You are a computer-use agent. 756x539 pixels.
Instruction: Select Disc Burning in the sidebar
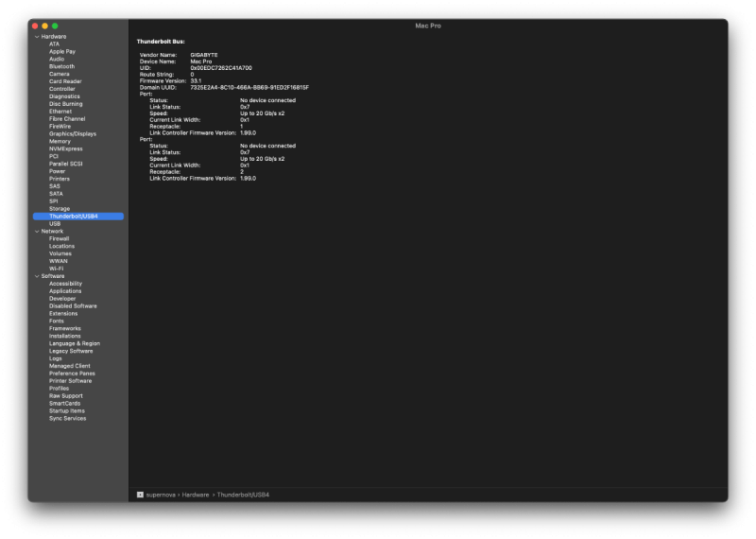point(65,104)
